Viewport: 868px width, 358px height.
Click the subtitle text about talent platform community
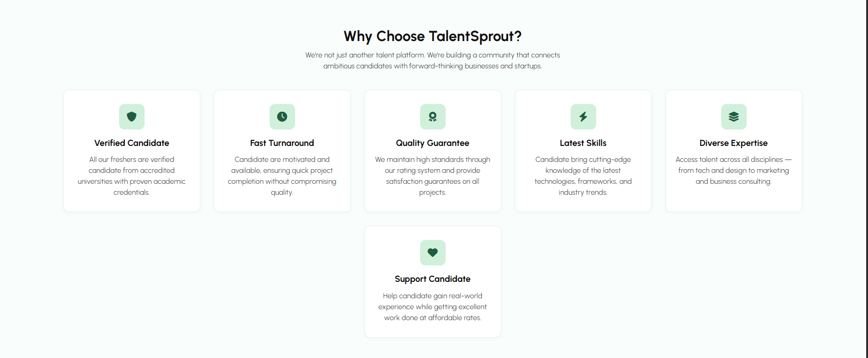(432, 60)
